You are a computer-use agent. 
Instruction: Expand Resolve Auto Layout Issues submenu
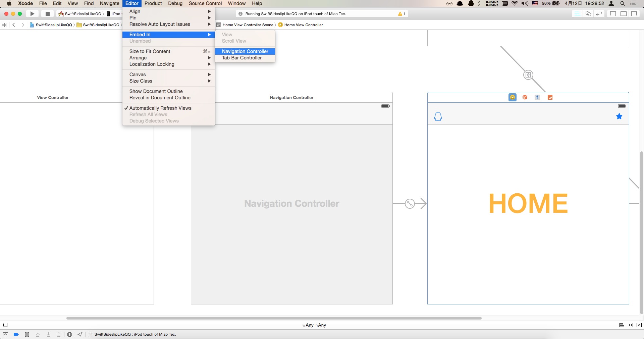click(x=168, y=24)
